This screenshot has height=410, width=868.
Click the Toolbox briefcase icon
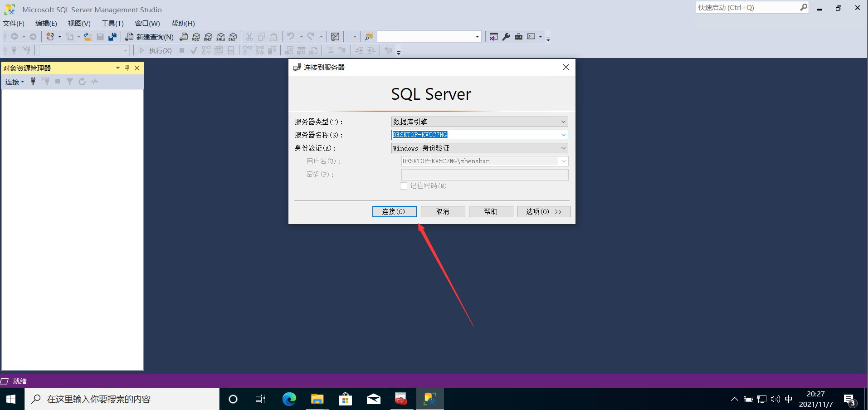(518, 37)
